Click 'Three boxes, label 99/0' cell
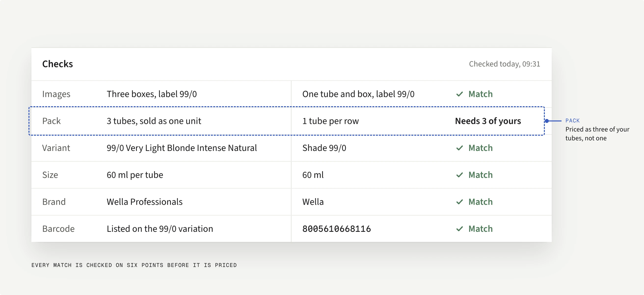The image size is (644, 295). click(x=152, y=94)
